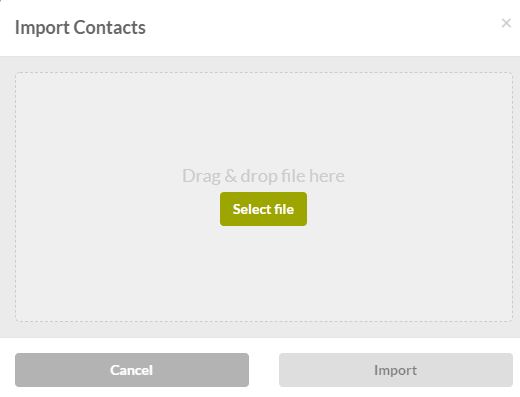This screenshot has height=397, width=520.
Task: Start importing with the Import button
Action: point(396,370)
